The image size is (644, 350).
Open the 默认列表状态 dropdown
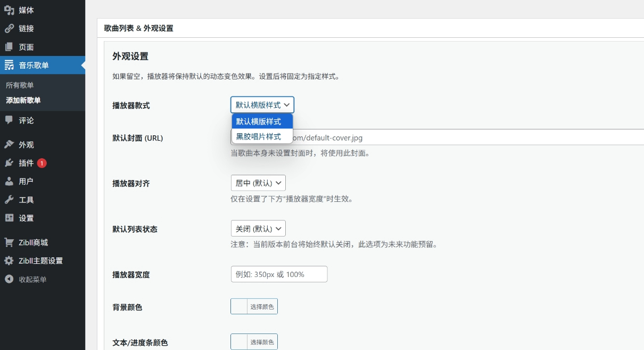coord(258,229)
